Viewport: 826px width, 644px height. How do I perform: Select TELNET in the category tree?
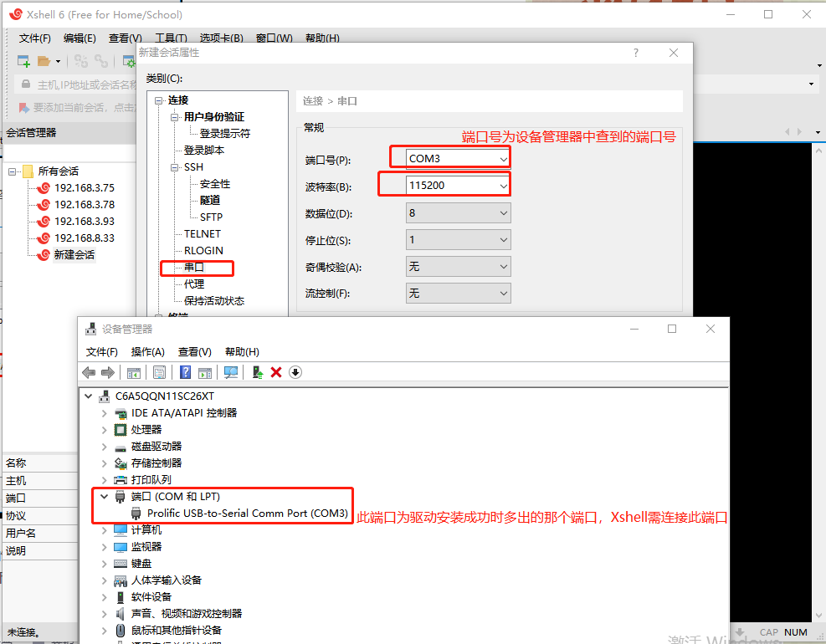point(203,234)
